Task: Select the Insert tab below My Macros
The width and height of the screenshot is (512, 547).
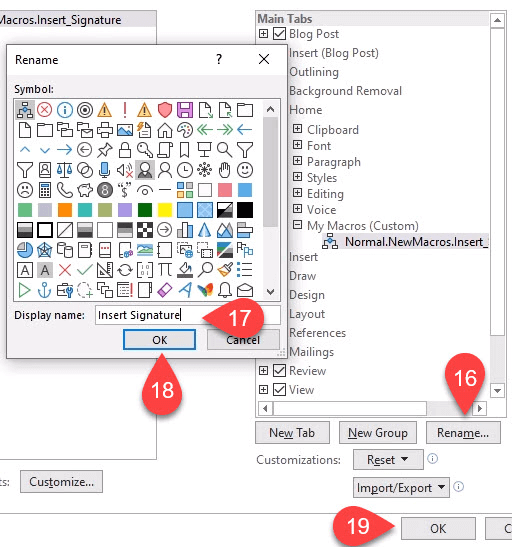Action: 303,257
